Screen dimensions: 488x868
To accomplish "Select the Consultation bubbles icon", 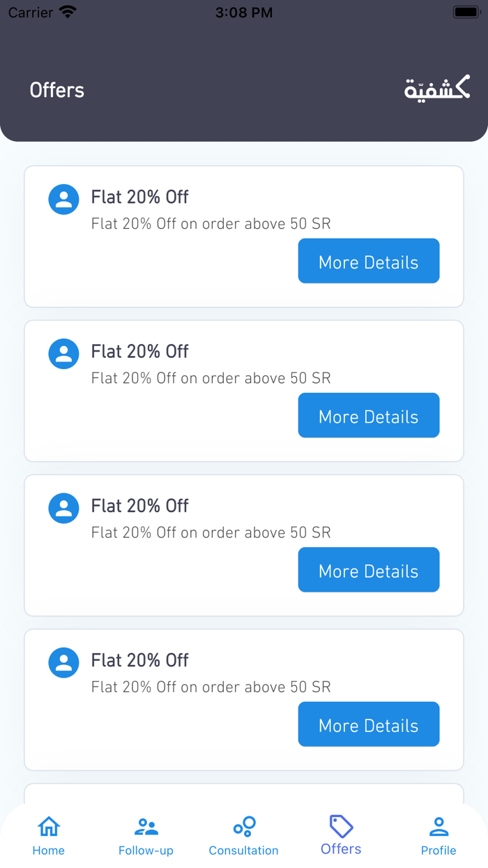I will [x=244, y=827].
